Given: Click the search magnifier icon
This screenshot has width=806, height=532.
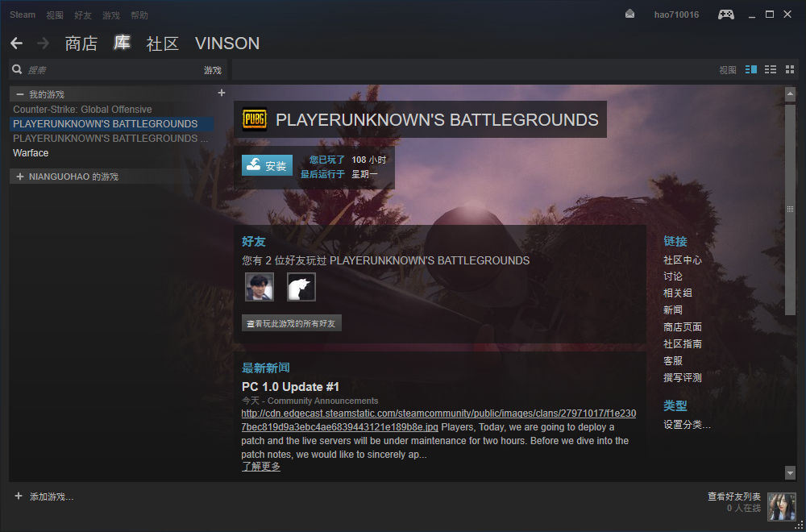Looking at the screenshot, I should (x=18, y=69).
